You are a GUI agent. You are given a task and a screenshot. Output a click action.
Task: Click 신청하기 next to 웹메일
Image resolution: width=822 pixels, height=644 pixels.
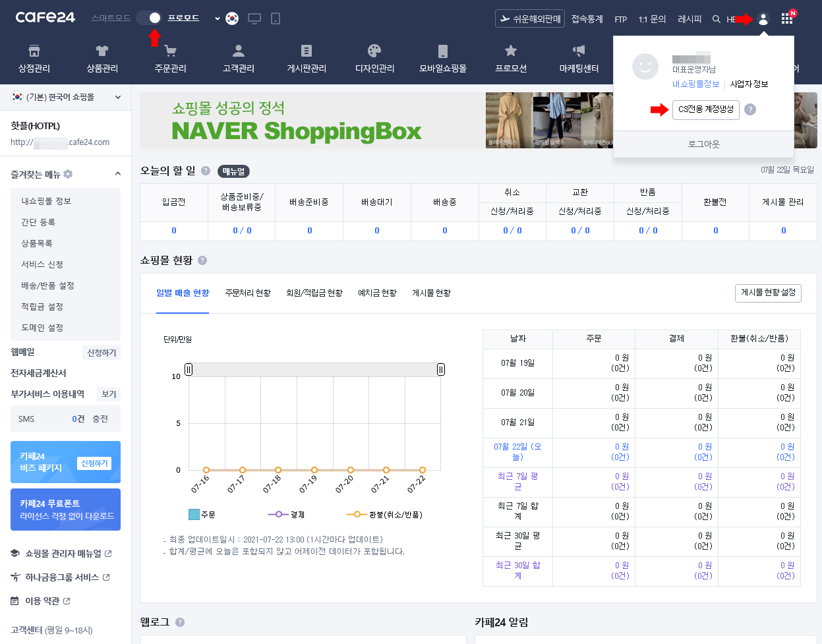pos(102,353)
